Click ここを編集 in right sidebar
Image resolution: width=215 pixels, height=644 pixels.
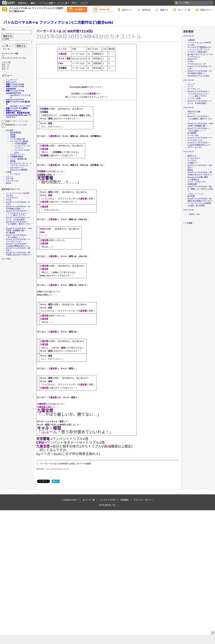coord(188,223)
